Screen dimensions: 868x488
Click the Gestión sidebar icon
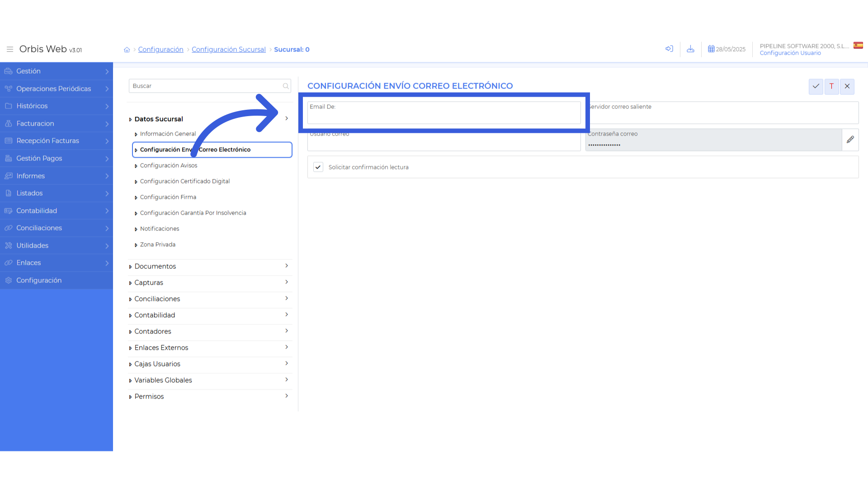point(8,71)
